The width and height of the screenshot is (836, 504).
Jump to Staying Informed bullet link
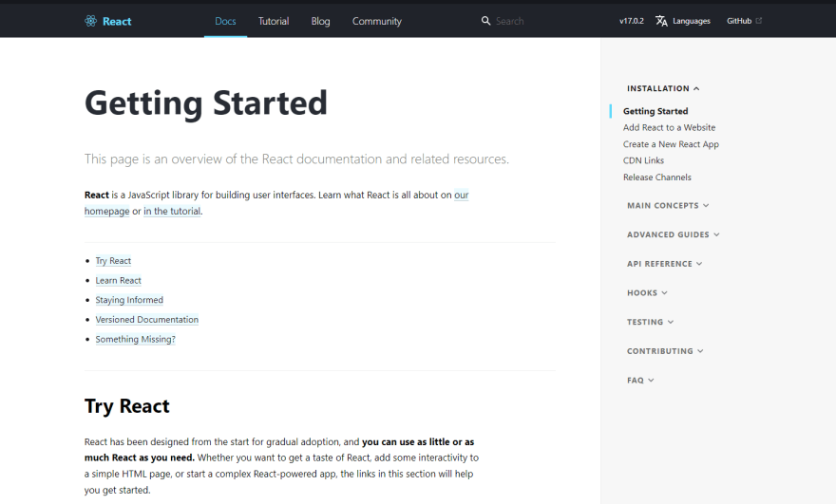coord(129,300)
